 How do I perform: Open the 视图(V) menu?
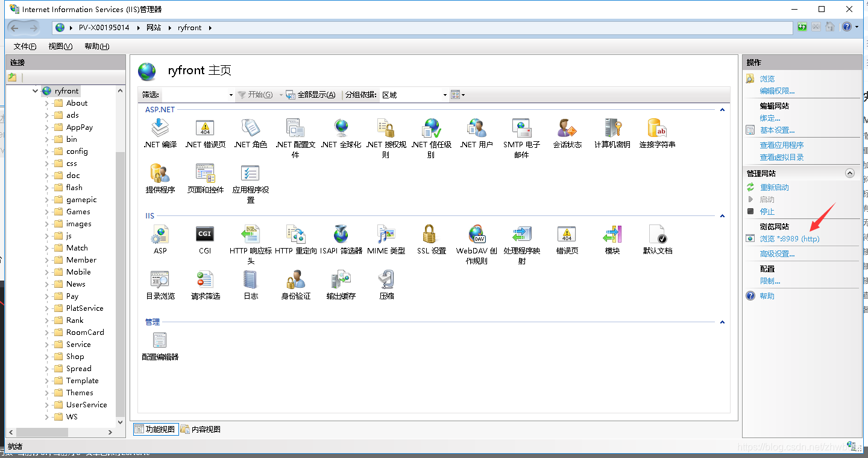60,46
